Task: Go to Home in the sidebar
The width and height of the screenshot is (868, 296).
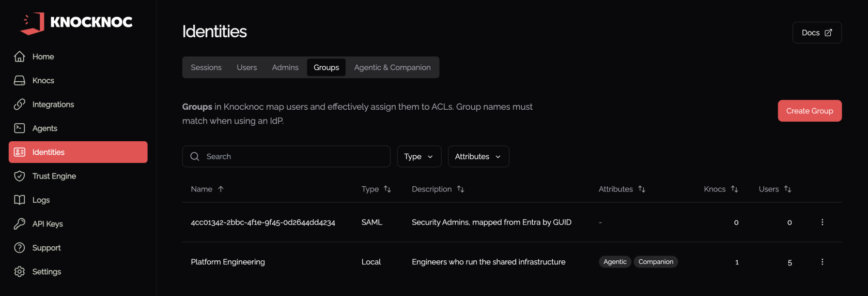Action: click(x=78, y=56)
